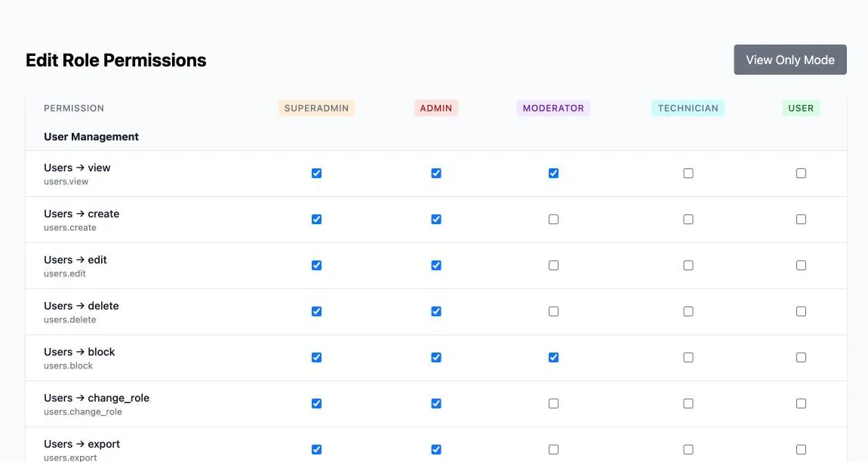This screenshot has height=462, width=868.
Task: Click the 'users.create' key text
Action: pyautogui.click(x=69, y=228)
